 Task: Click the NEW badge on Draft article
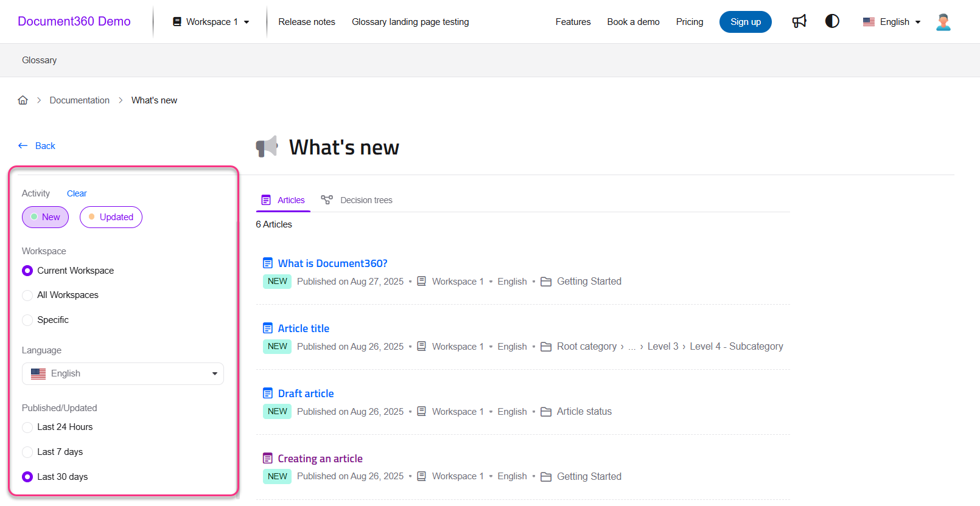click(278, 412)
